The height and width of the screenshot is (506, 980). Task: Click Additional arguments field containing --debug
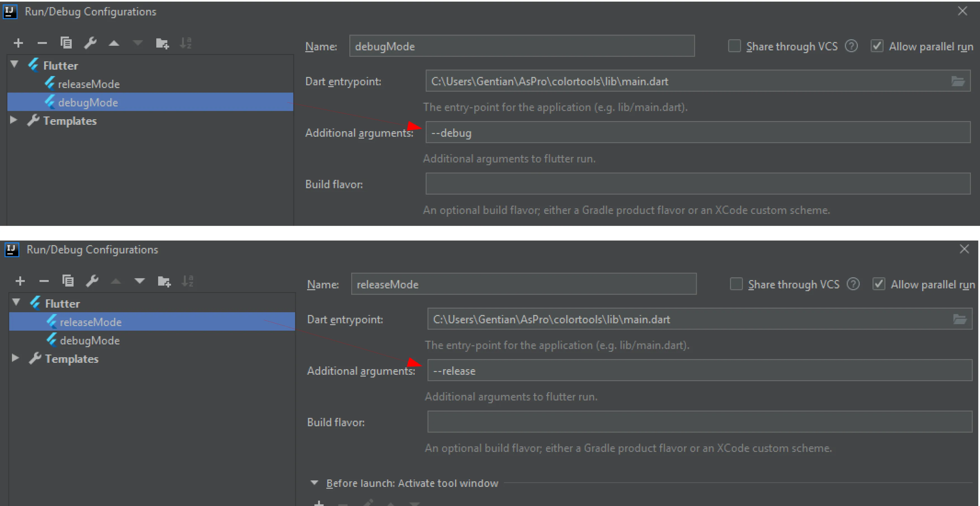coord(697,133)
